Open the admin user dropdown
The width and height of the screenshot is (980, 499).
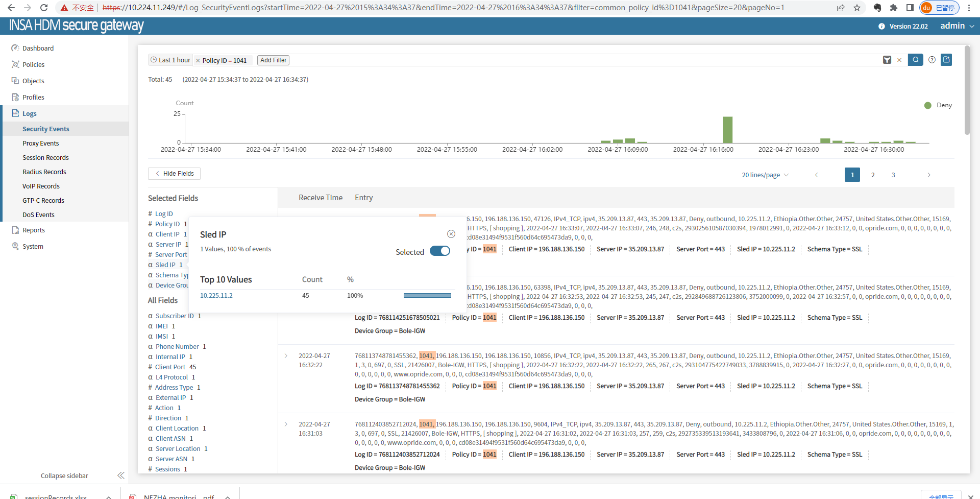point(957,26)
